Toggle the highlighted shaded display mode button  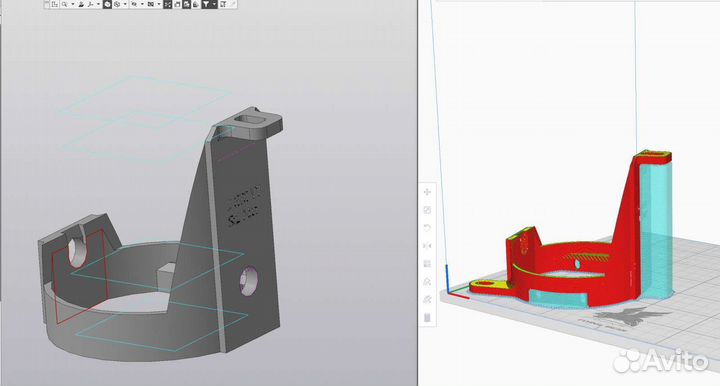coord(107,5)
